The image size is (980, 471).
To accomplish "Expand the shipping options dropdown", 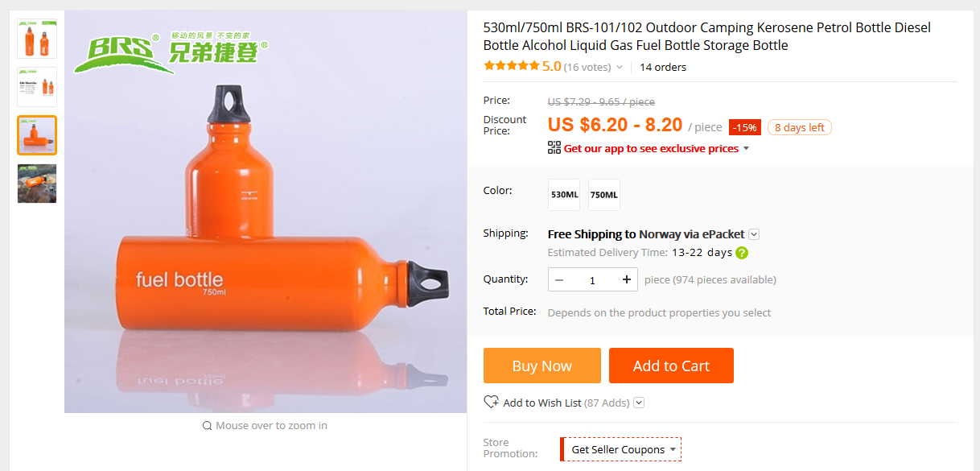I will pos(754,233).
